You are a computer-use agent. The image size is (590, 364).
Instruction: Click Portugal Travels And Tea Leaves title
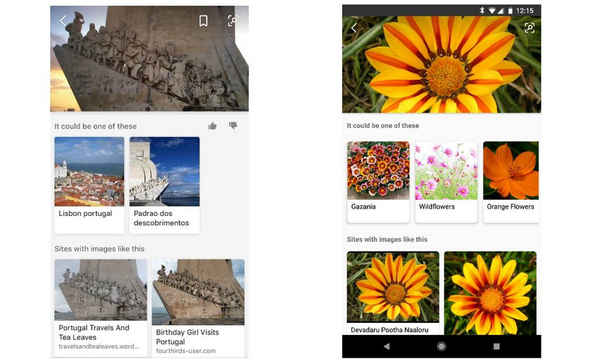click(x=94, y=333)
